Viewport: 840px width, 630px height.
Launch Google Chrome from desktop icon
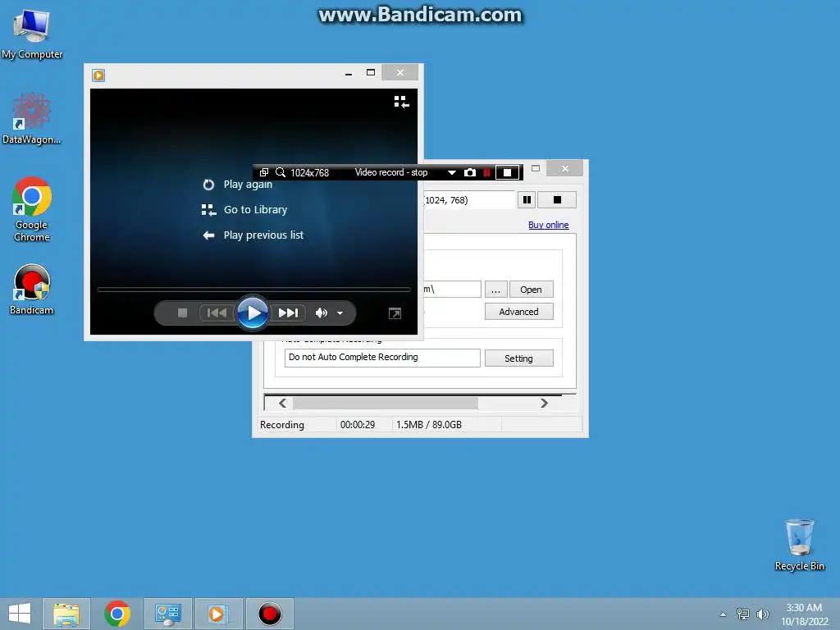[32, 209]
